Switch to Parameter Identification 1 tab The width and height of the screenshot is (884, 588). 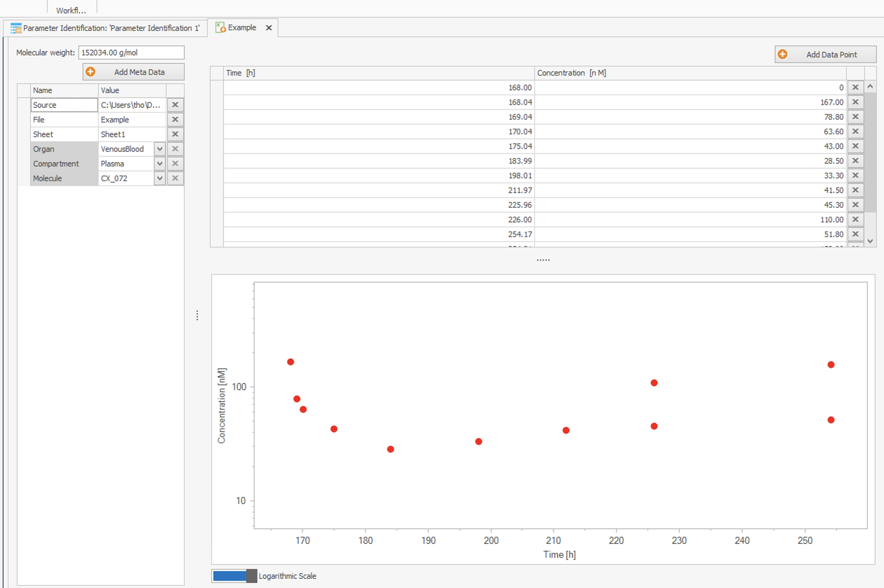[x=105, y=28]
